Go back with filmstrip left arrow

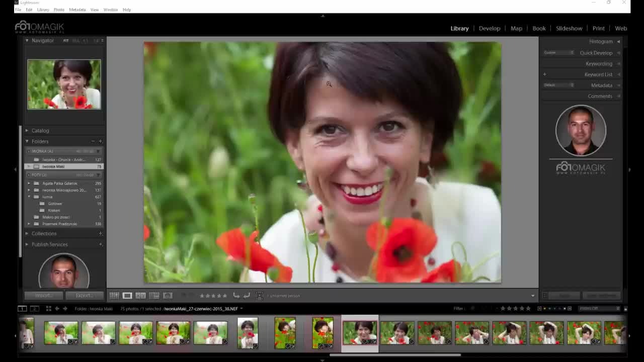pyautogui.click(x=57, y=309)
